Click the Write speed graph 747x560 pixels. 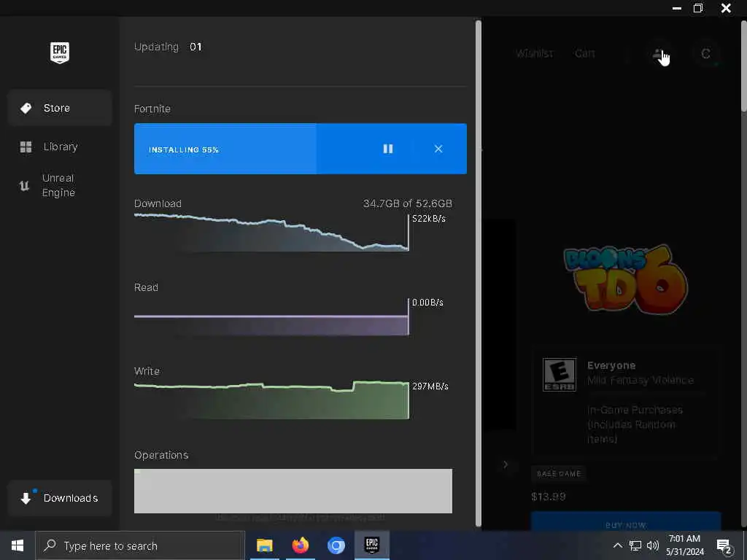click(271, 400)
